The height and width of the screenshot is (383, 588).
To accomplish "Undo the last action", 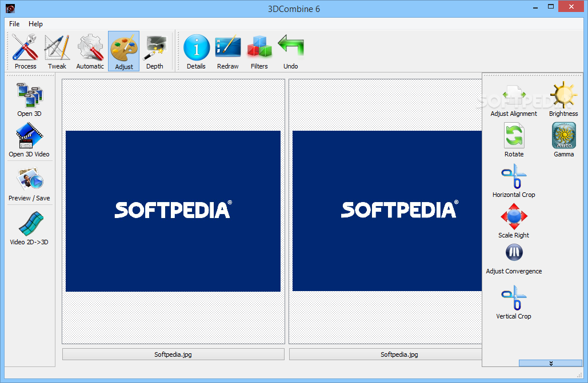I will pyautogui.click(x=291, y=51).
